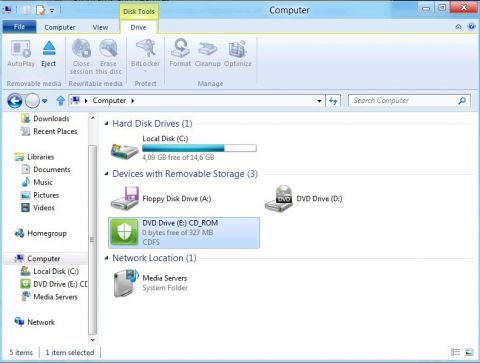The width and height of the screenshot is (480, 363).
Task: Select the Drive ribbon tab
Action: pos(138,27)
